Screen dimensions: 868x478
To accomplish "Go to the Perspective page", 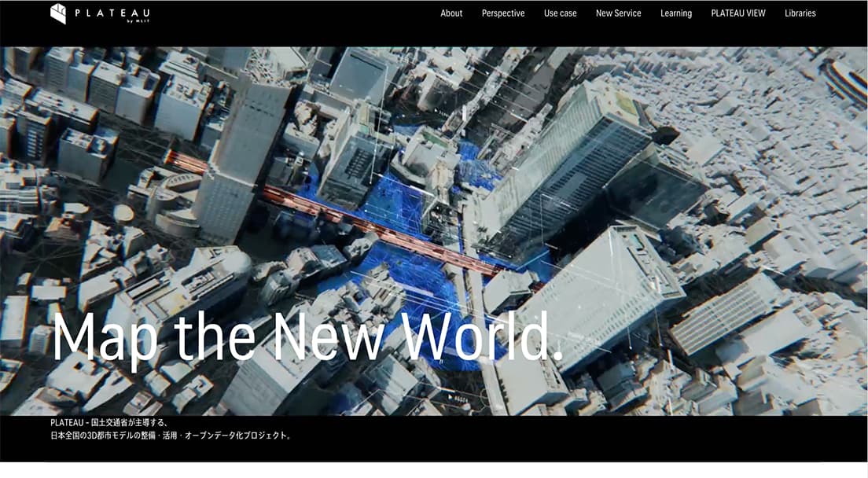I will click(503, 13).
